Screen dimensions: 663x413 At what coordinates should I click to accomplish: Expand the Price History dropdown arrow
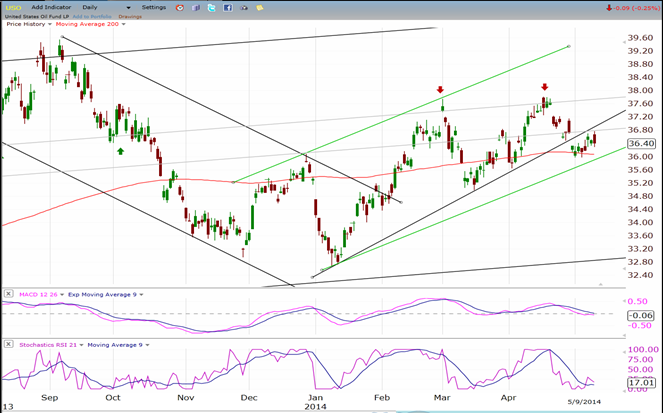pyautogui.click(x=50, y=25)
